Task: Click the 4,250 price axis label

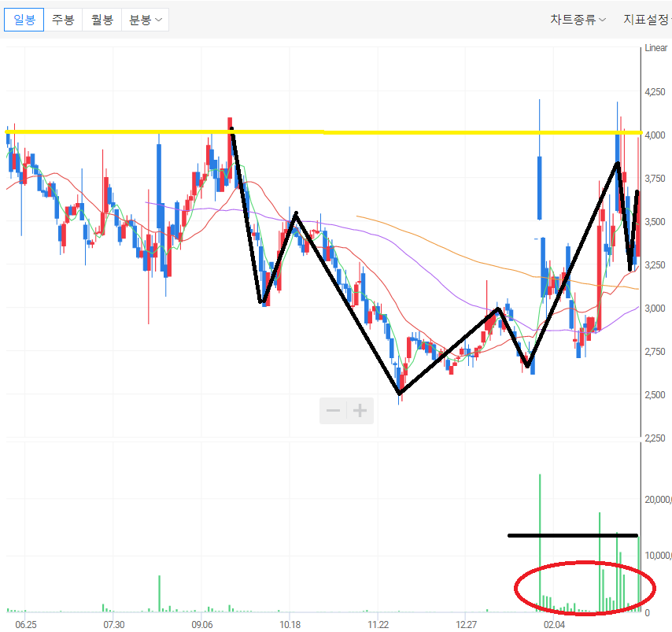Action: 655,92
